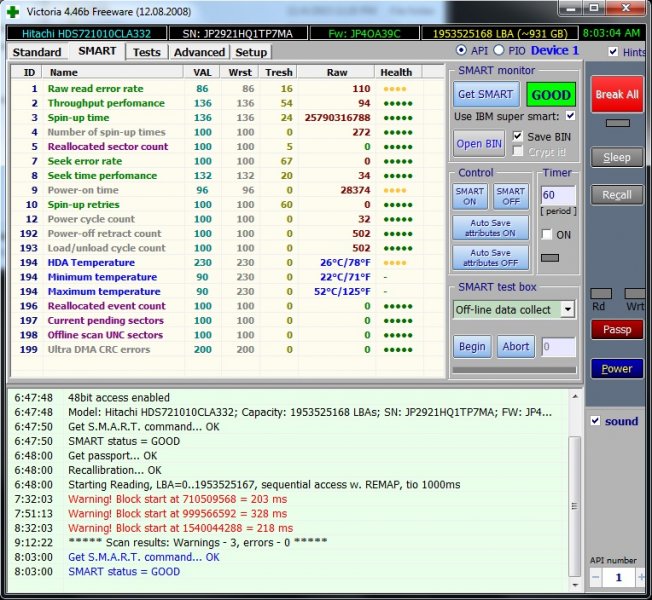Click the blue Power button
652x600 pixels.
[616, 368]
